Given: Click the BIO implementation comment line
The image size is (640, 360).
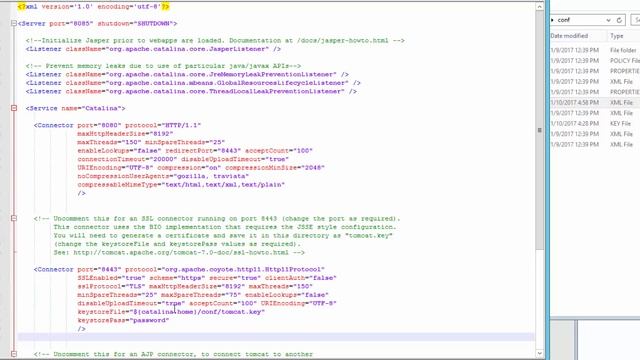Looking at the screenshot, I should pyautogui.click(x=225, y=227).
